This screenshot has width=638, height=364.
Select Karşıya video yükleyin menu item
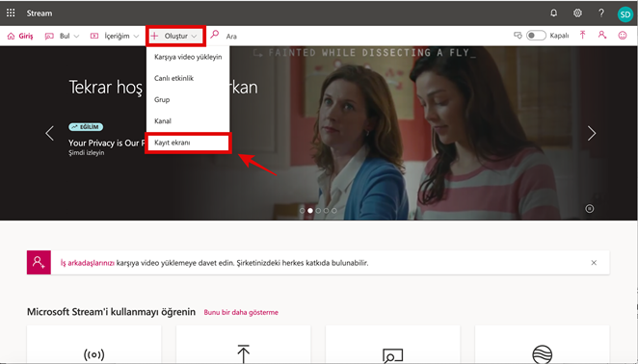tap(188, 57)
